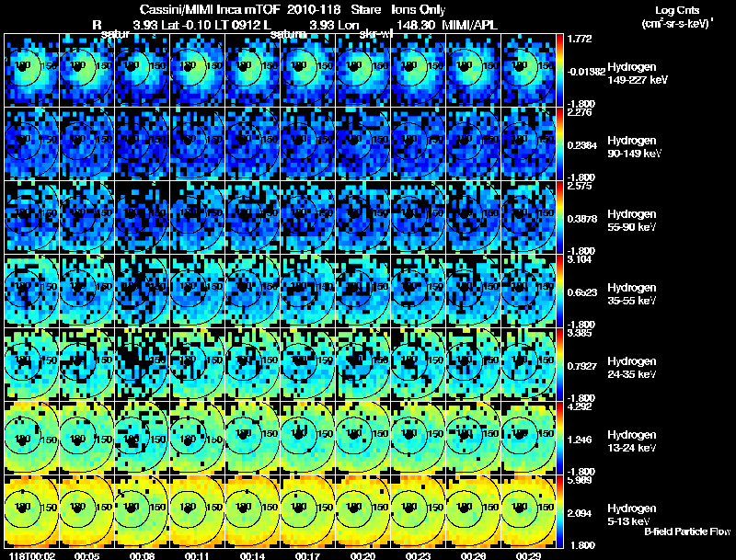The image size is (736, 560).
Task: Click the 00:29 time label
Action: (x=528, y=555)
